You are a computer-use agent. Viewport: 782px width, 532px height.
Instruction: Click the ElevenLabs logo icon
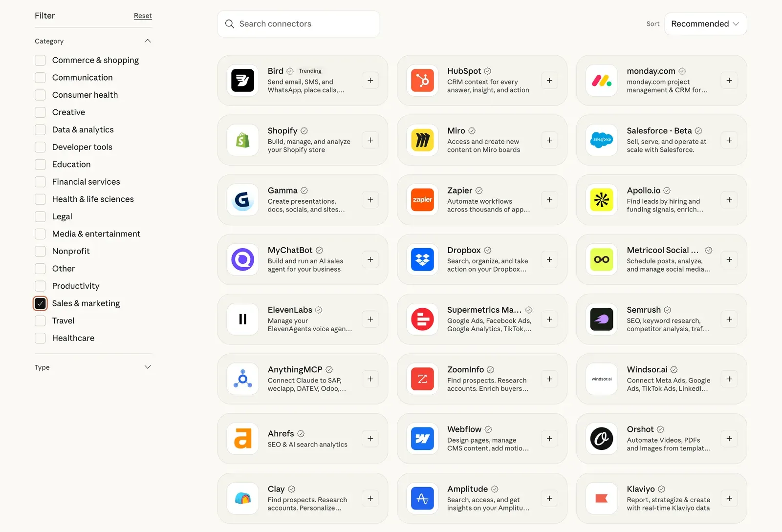pyautogui.click(x=243, y=319)
